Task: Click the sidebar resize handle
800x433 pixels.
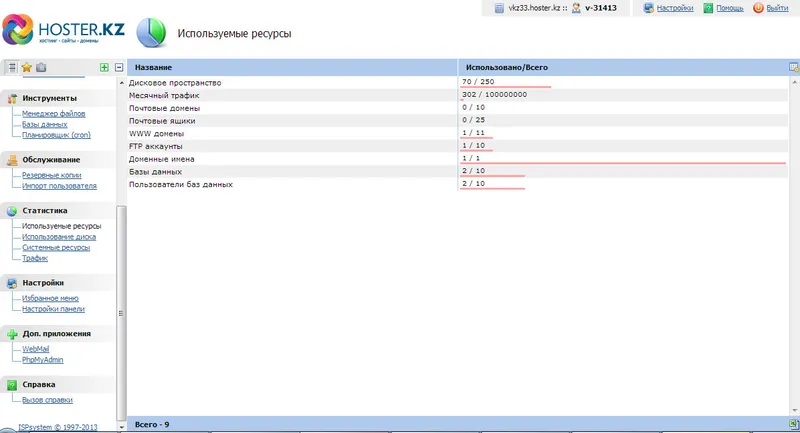Action: pyautogui.click(x=121, y=313)
